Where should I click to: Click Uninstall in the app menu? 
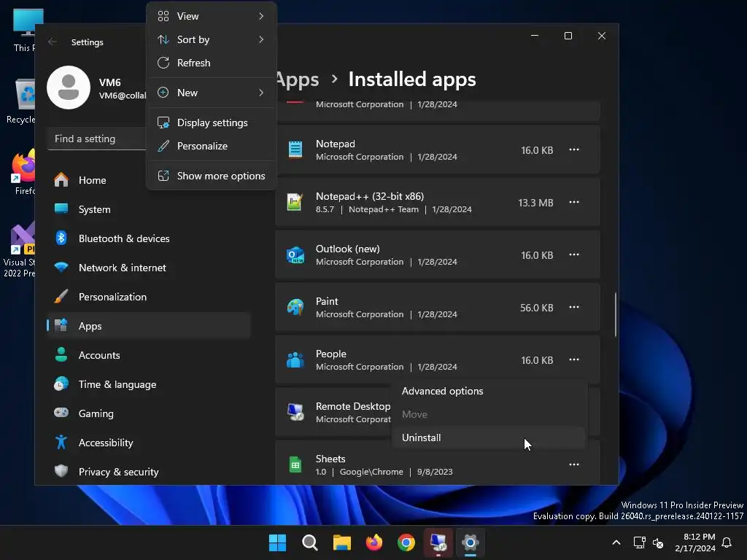pos(488,437)
